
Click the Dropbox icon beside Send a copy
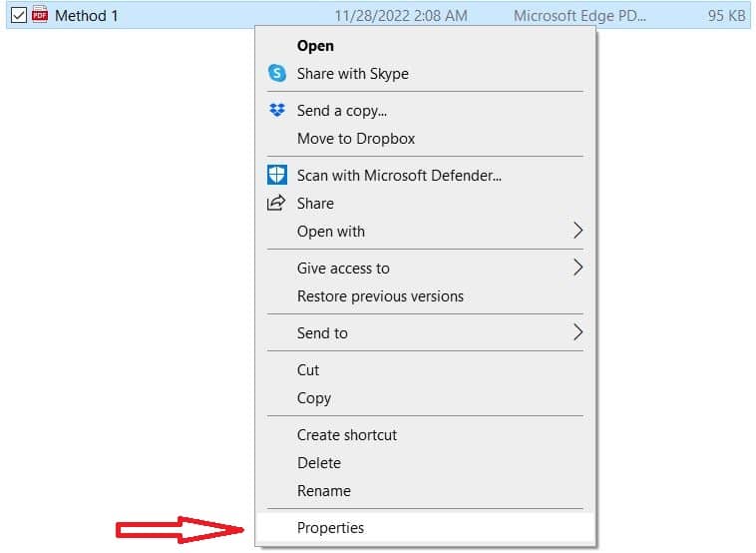277,111
